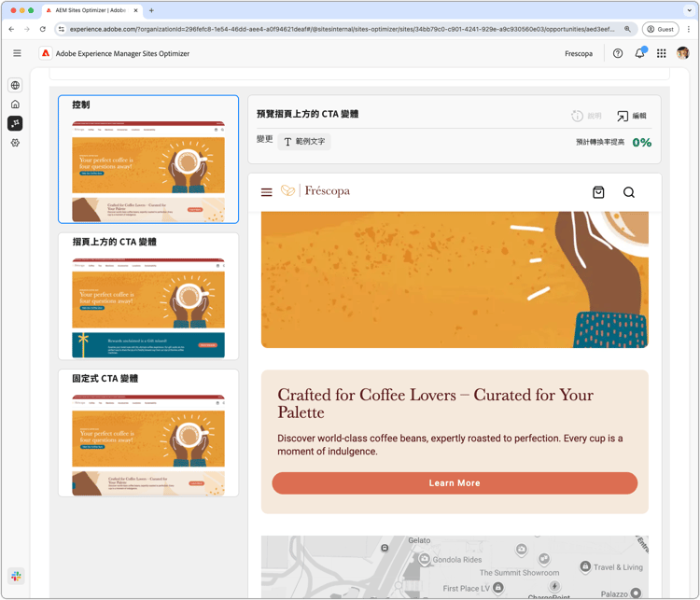Select the globe icon in left sidebar

pos(15,85)
